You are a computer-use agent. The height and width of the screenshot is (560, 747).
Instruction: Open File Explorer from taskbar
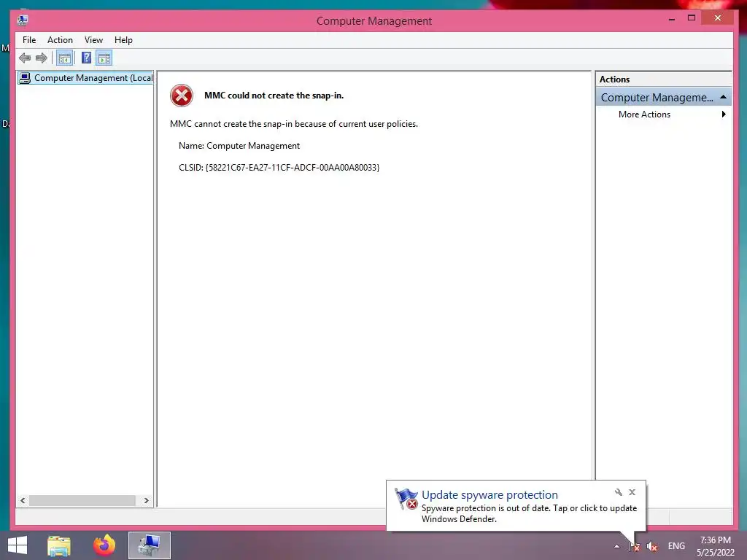point(59,545)
